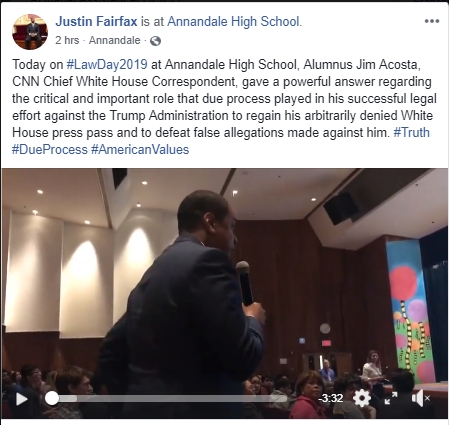Open video settings gear

(362, 398)
